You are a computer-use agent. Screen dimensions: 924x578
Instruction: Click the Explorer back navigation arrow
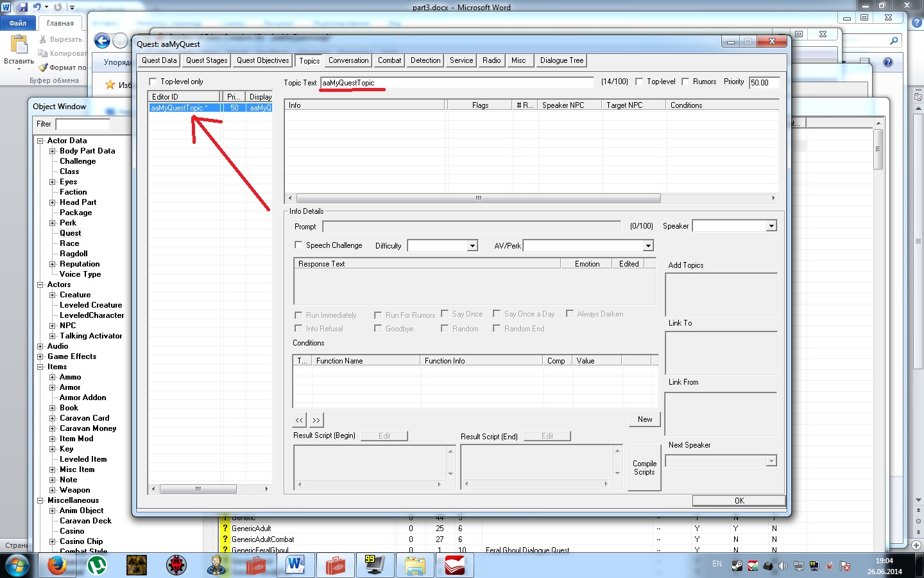point(102,41)
